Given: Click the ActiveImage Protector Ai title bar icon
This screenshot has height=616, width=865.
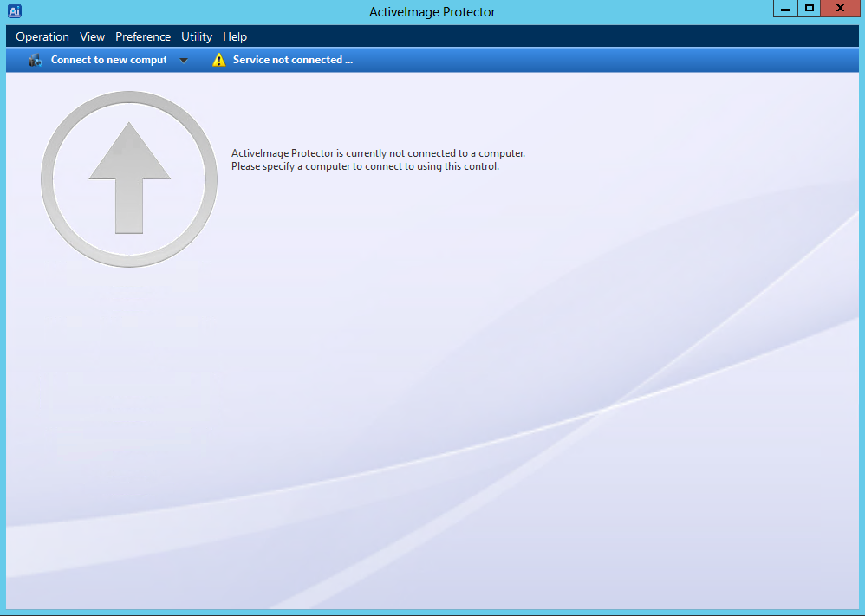Looking at the screenshot, I should point(14,11).
